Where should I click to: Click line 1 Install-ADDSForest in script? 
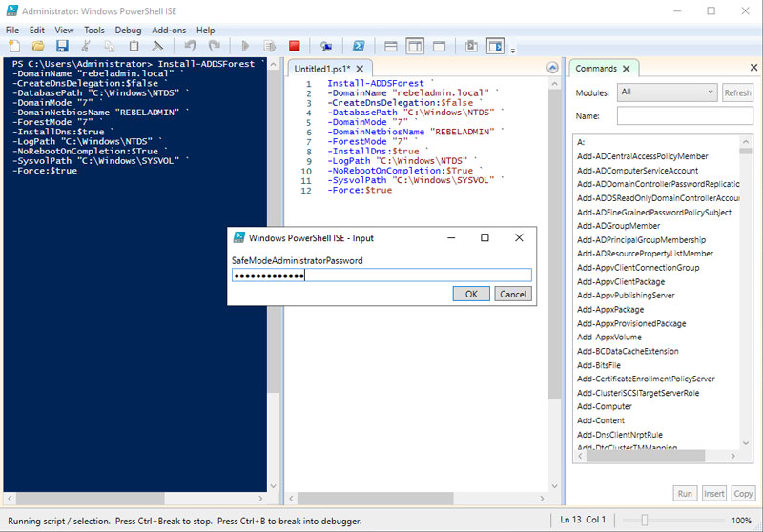(375, 83)
